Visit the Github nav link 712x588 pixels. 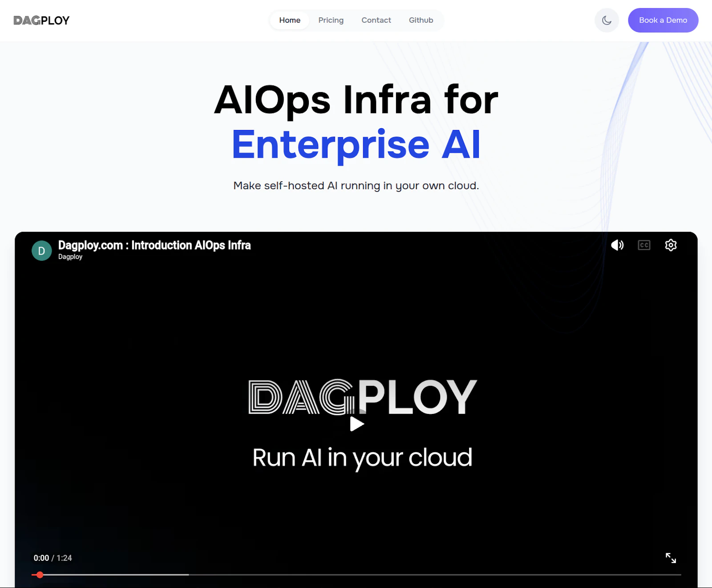(421, 20)
